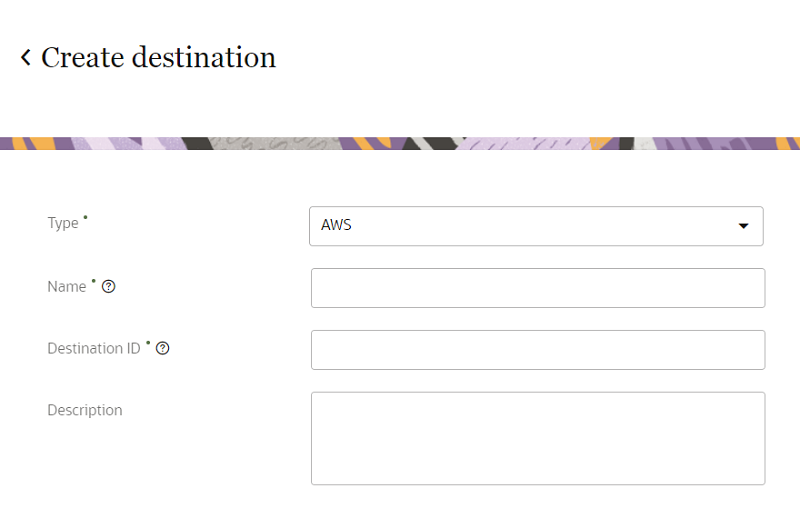Image resolution: width=800 pixels, height=508 pixels.
Task: Expand the Type dropdown arrow
Action: 743,226
